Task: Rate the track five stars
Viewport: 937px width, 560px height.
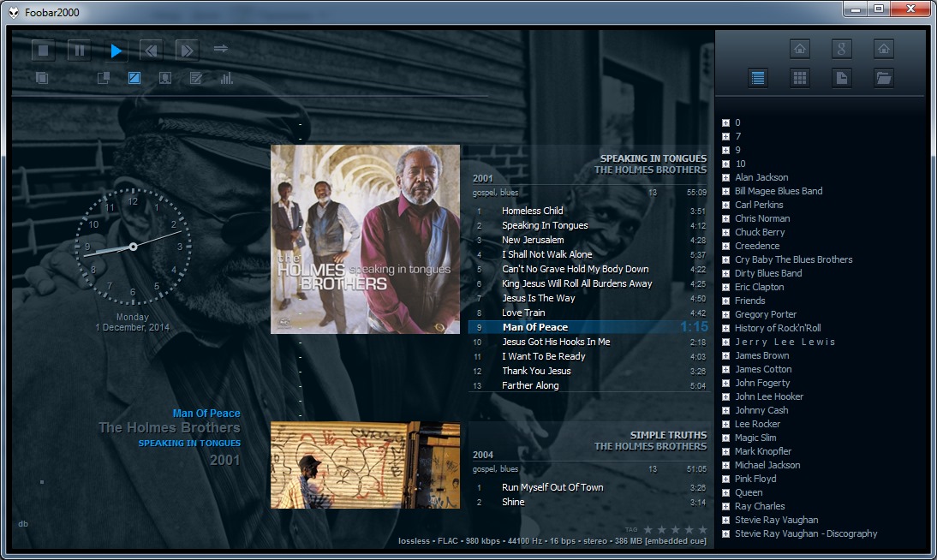Action: (703, 530)
